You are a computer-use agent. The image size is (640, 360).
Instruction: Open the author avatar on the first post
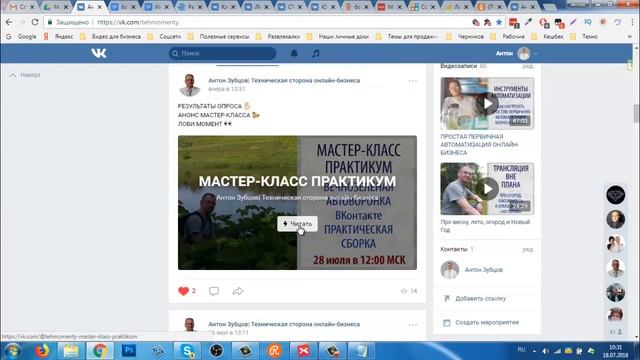point(190,85)
